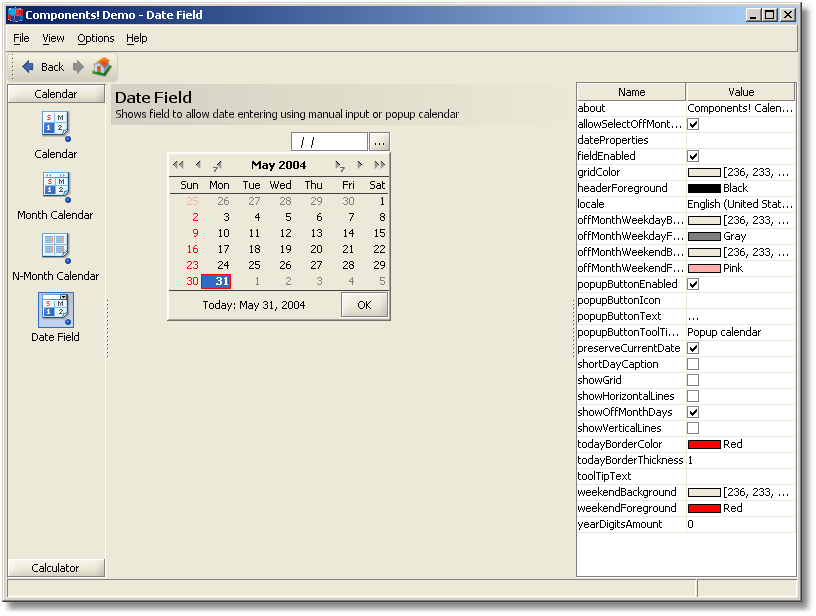Collapse the Calendar section header

click(56, 94)
